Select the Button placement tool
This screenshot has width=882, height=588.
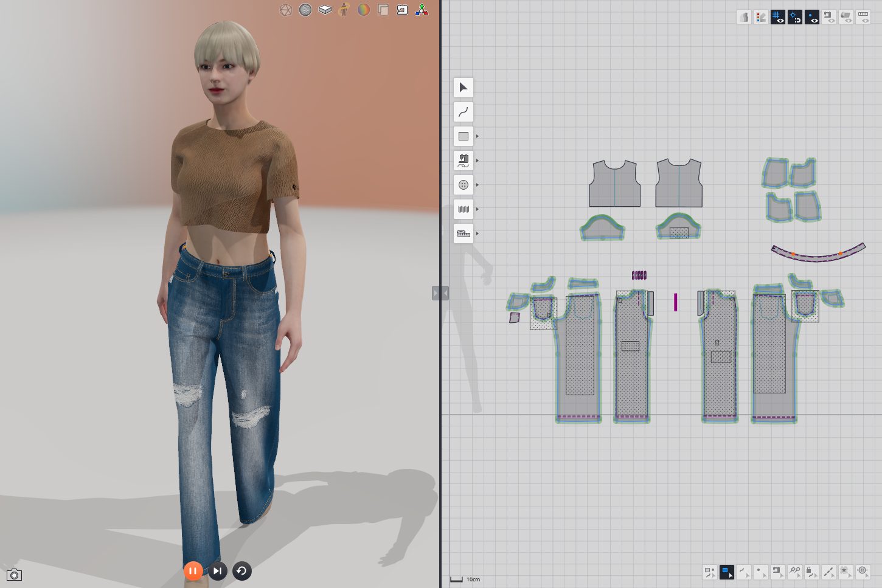[463, 185]
